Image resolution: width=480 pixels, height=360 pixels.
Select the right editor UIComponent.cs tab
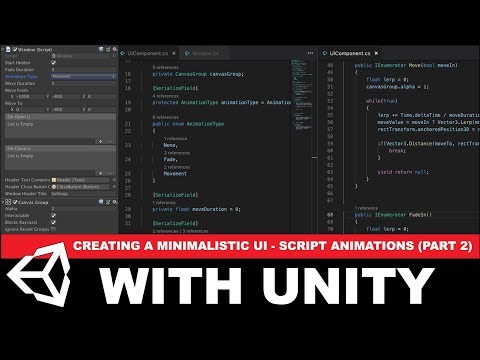(x=350, y=53)
